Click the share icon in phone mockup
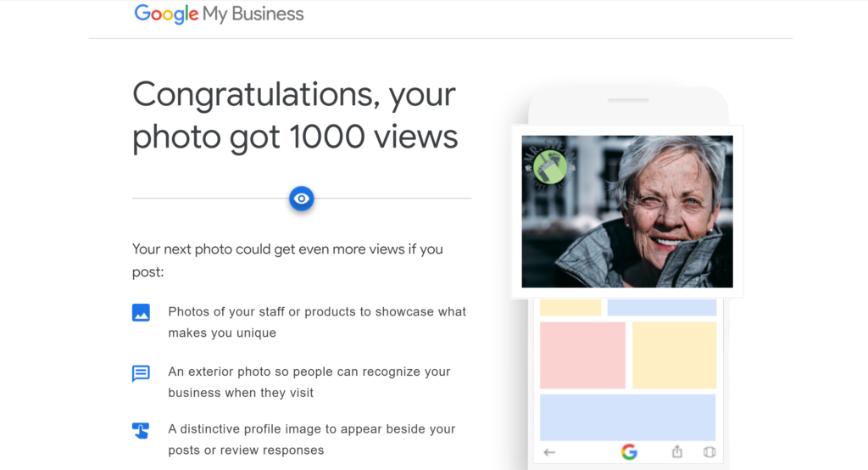Image resolution: width=868 pixels, height=470 pixels. [677, 451]
